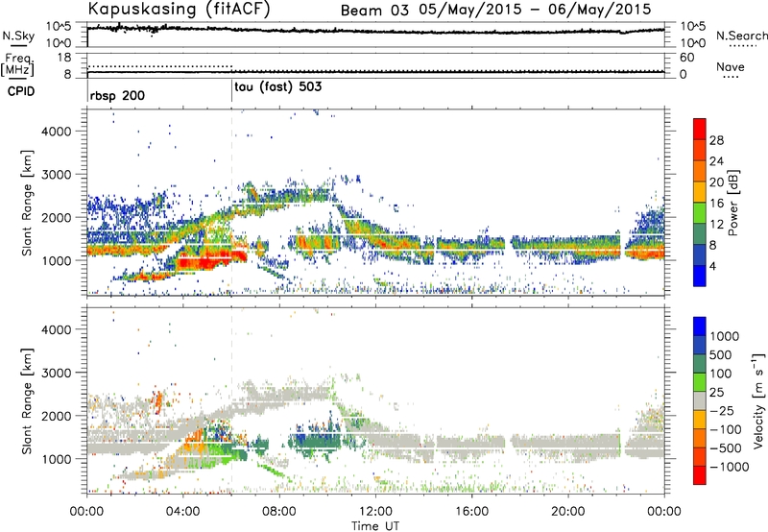This screenshot has height=532, width=768.
Task: Click the "Kapuskasing (fitACF)" plot title
Action: point(179,9)
